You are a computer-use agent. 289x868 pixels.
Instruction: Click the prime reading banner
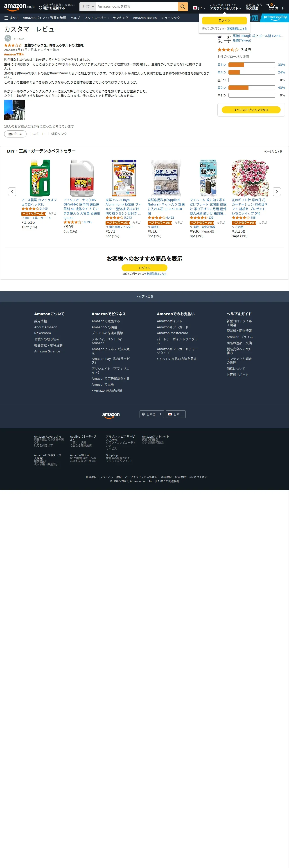coord(275,18)
